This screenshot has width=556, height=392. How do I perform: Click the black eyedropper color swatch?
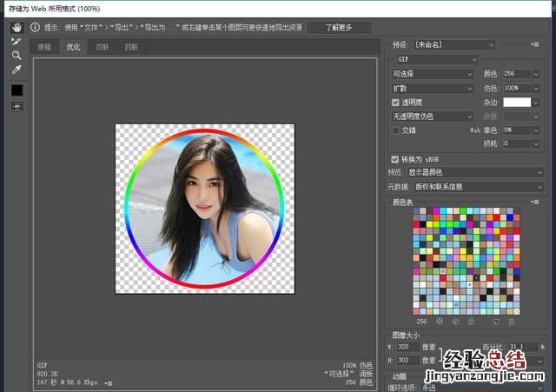17,90
